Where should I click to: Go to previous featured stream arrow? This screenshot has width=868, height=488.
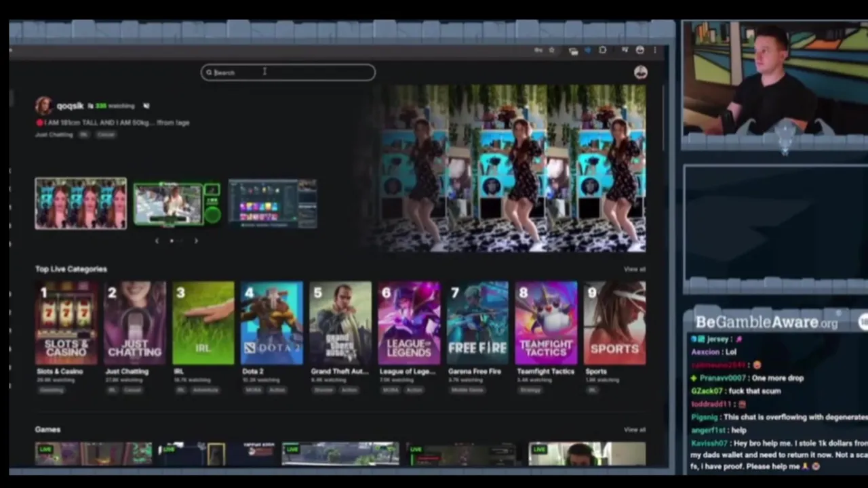point(157,241)
